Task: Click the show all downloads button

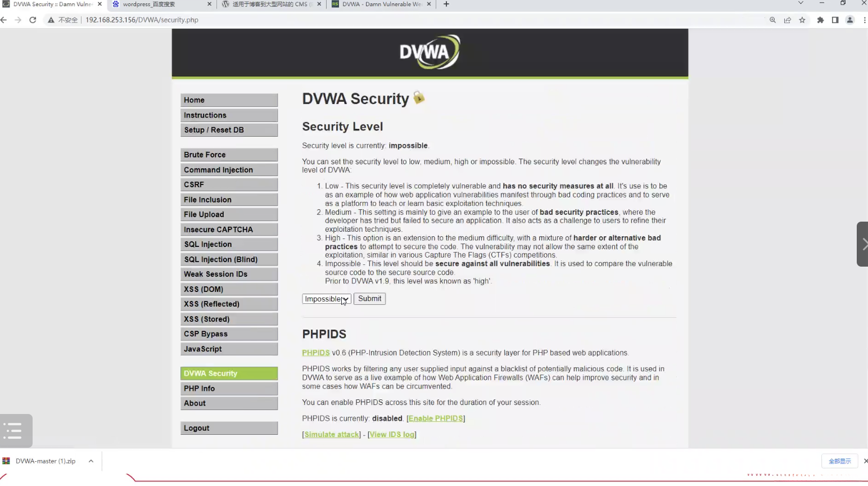Action: (x=840, y=461)
